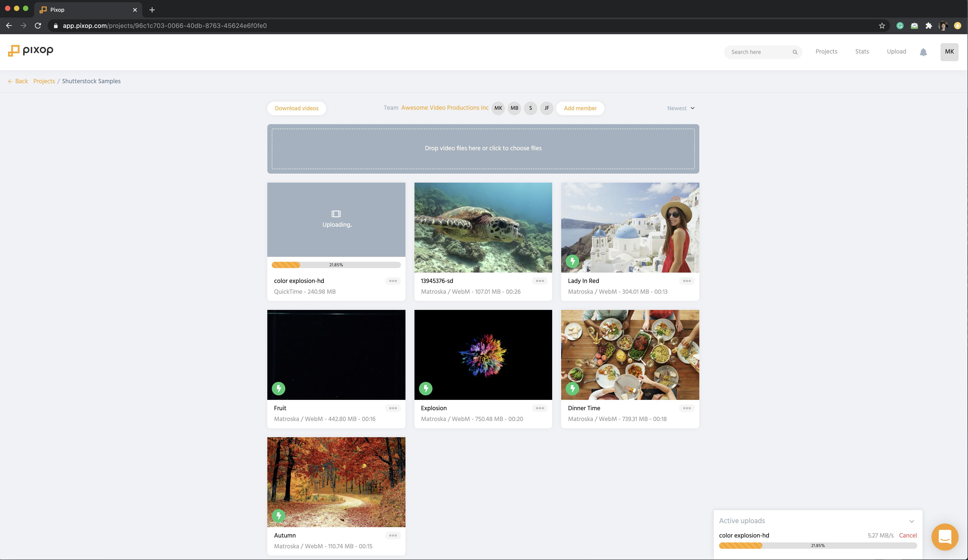
Task: Open Projects in the top navigation
Action: pos(826,52)
